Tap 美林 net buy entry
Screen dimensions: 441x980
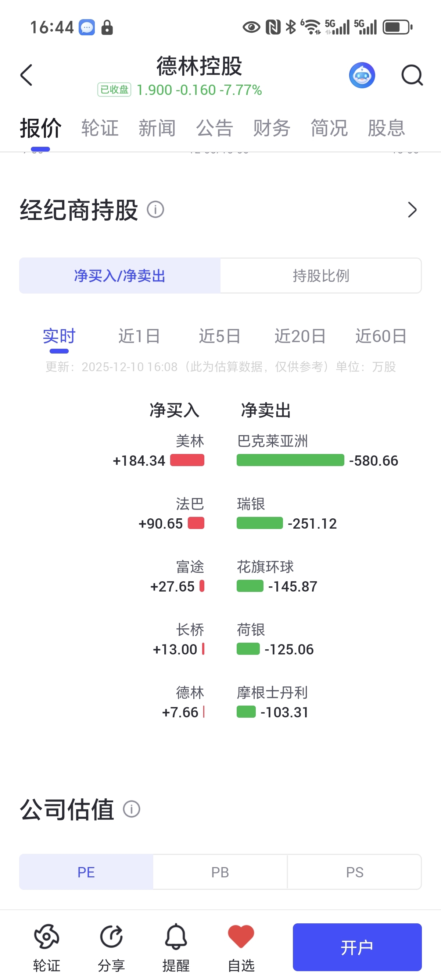point(190,441)
